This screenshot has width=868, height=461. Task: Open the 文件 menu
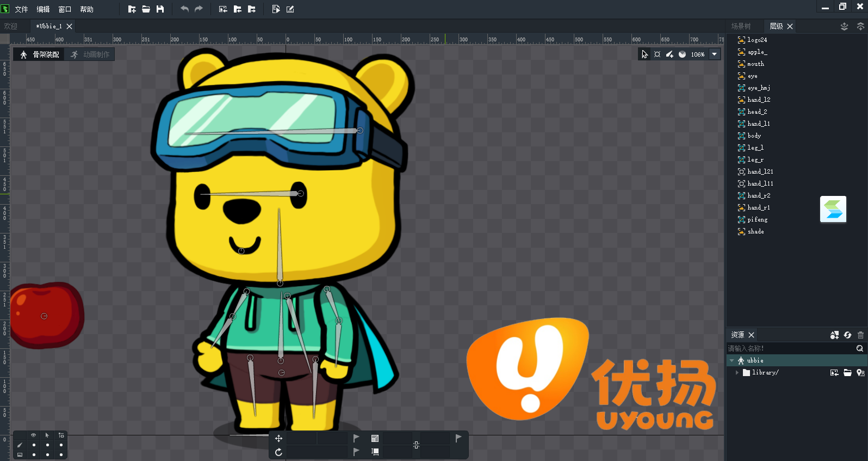[21, 9]
